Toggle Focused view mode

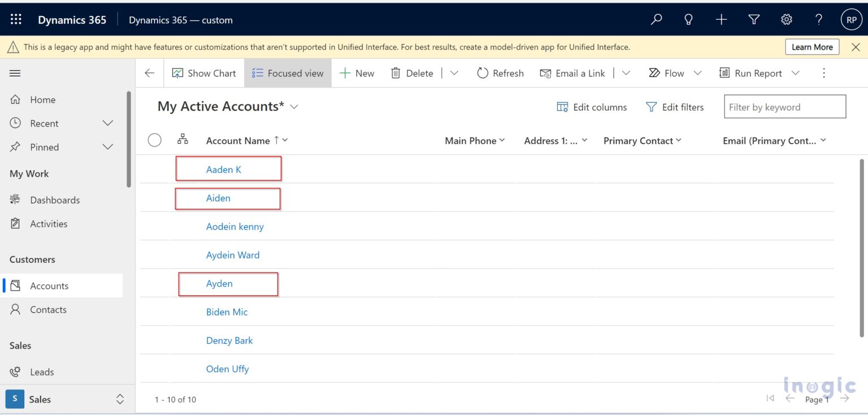(x=287, y=73)
